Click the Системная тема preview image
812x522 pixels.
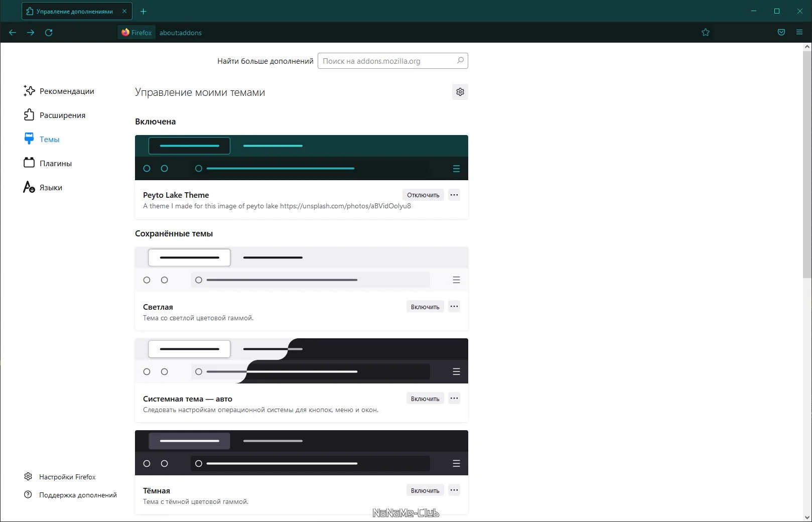(302, 361)
